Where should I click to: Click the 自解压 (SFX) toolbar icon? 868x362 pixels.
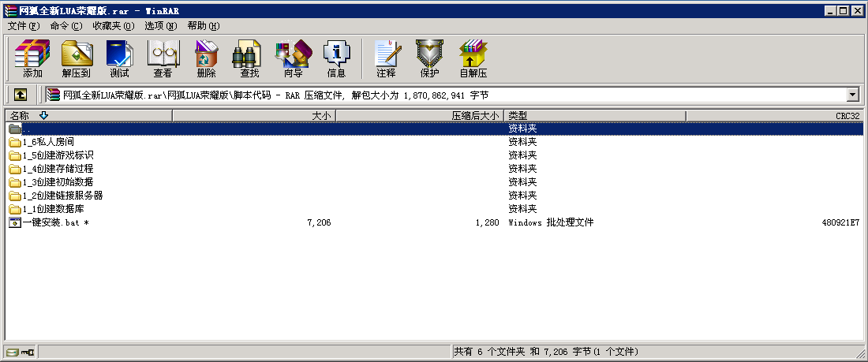[x=473, y=58]
